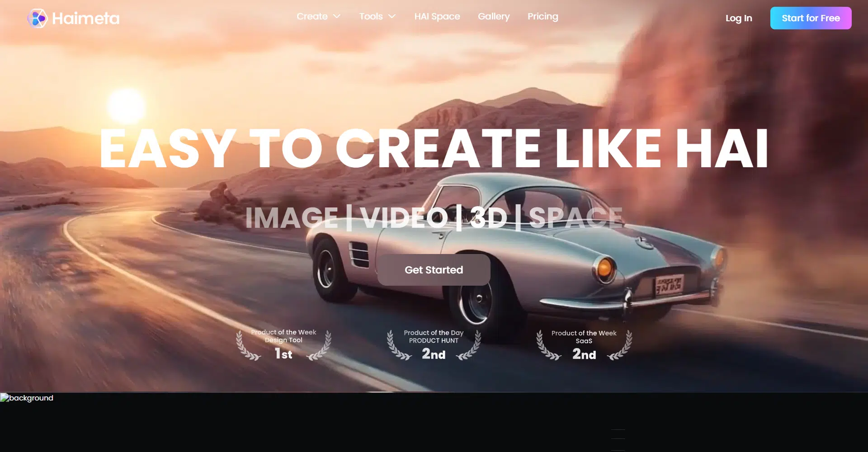
Task: View the Pricing page
Action: pos(542,17)
